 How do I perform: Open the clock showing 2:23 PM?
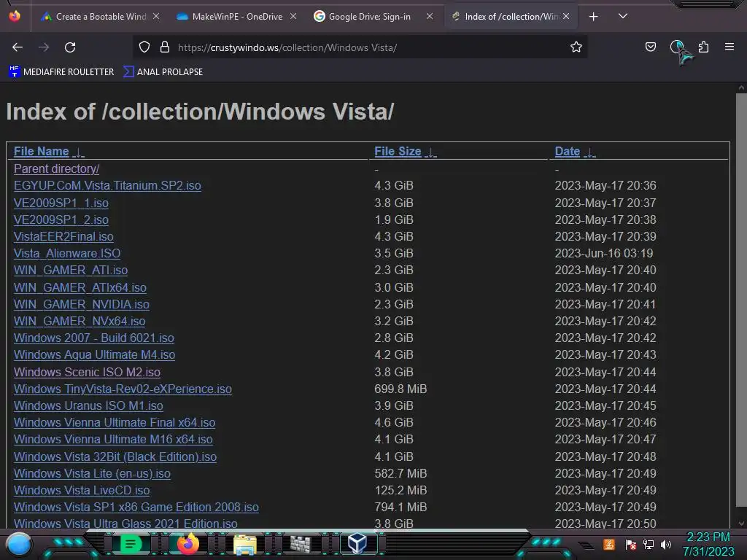(x=708, y=537)
